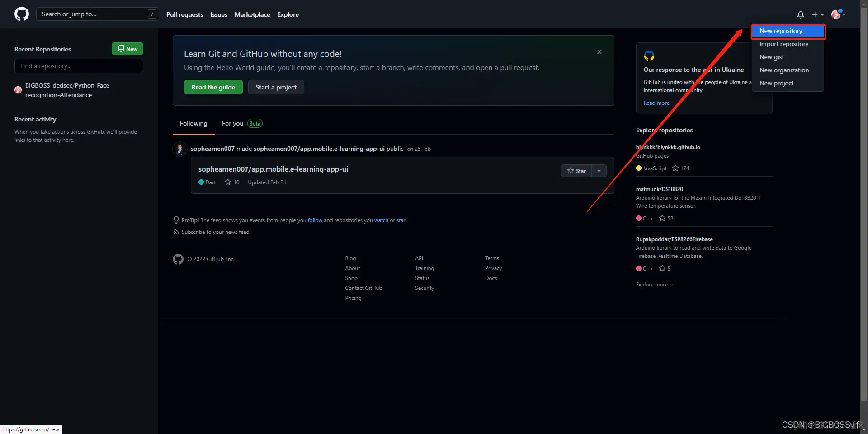Open the API footer link
The image size is (868, 434).
419,258
